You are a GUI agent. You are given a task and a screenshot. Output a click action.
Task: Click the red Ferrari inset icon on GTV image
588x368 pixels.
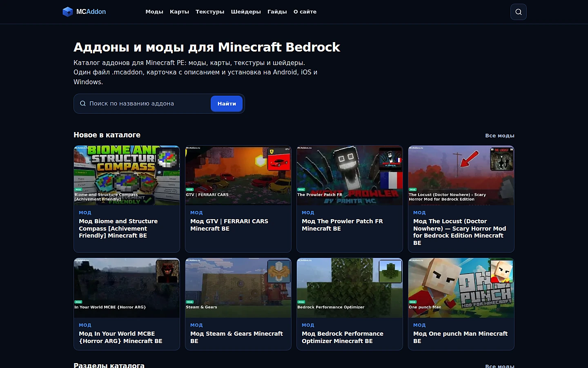tap(279, 159)
